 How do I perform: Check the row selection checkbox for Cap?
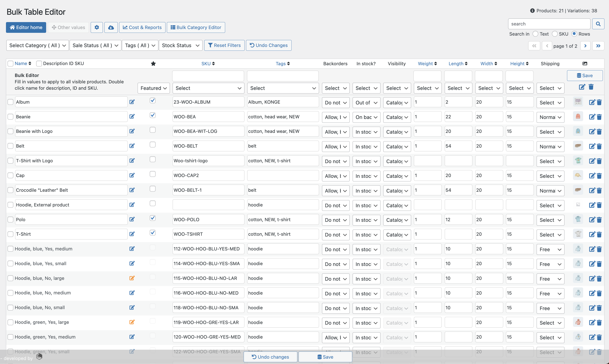pyautogui.click(x=10, y=175)
